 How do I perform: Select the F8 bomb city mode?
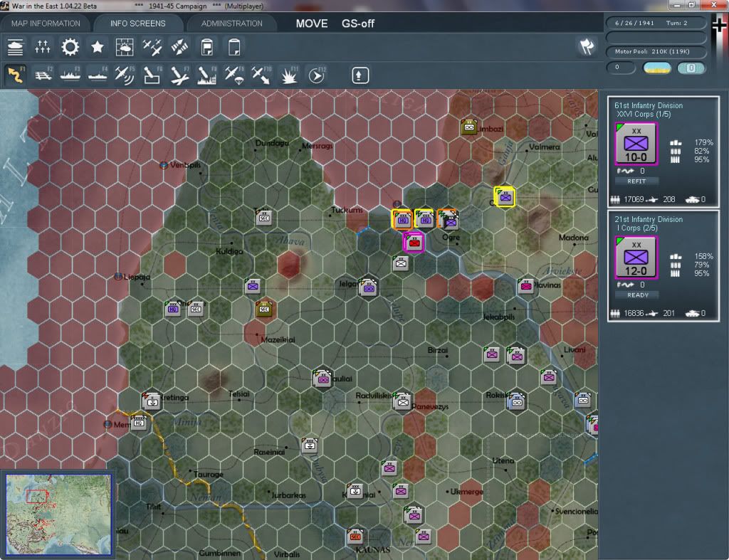click(207, 75)
